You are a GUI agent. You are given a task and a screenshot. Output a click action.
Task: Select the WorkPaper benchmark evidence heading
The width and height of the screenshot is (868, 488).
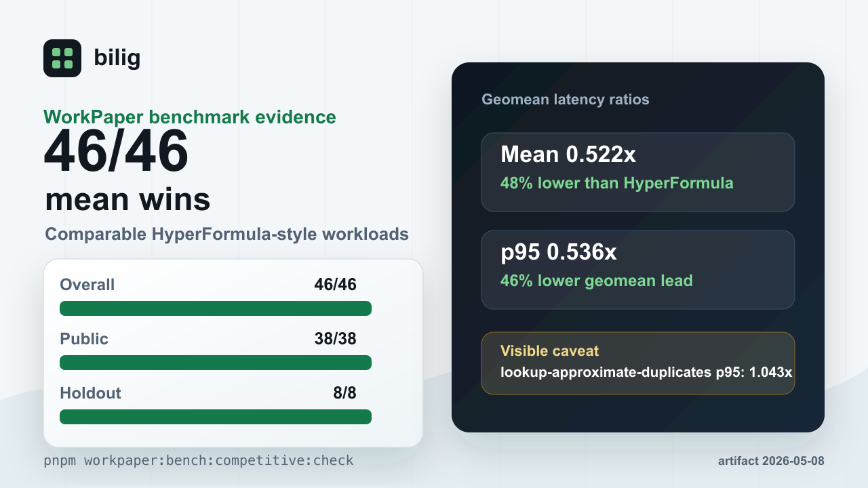190,117
